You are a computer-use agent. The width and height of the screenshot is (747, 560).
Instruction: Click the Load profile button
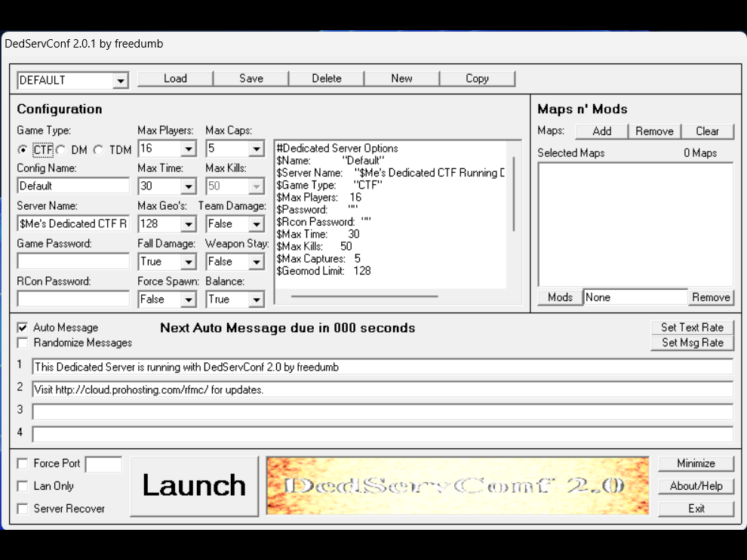[175, 78]
